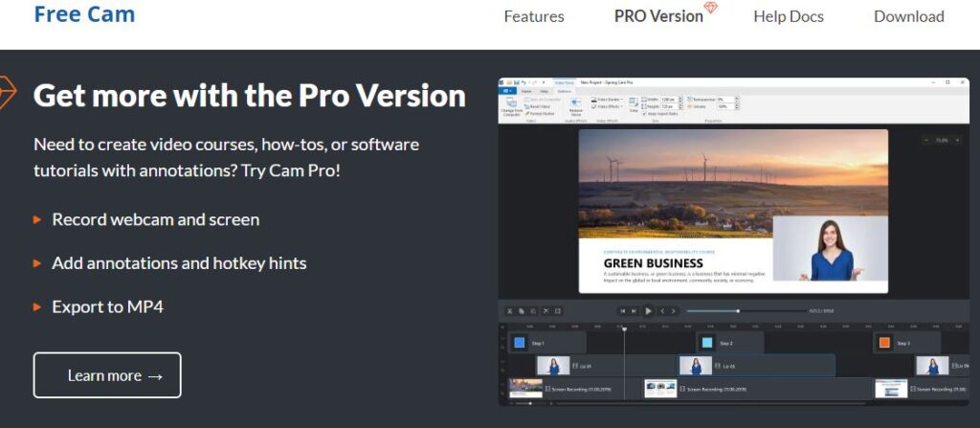
Task: Open the Download page
Action: click(909, 16)
